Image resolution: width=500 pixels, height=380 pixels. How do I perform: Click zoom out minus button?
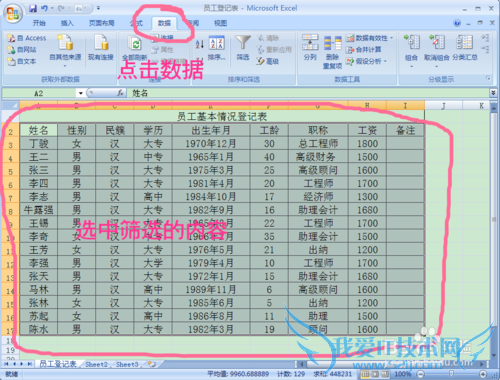[421, 374]
